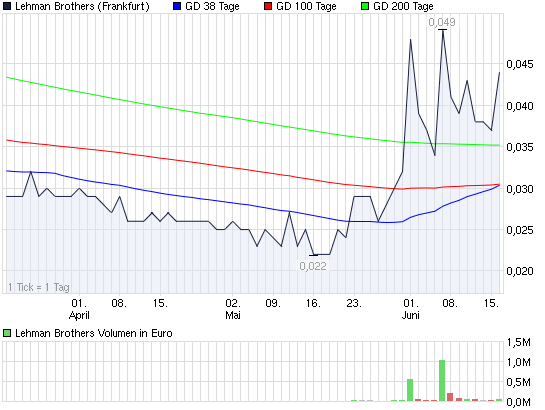Click the 0,022 low price marker
This screenshot has height=410, width=545.
(x=313, y=266)
